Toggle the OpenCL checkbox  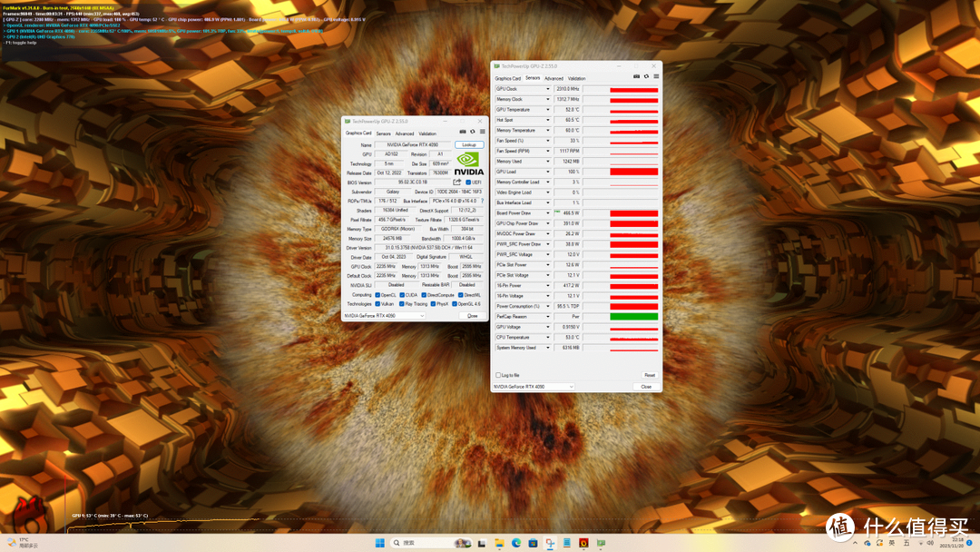[377, 295]
